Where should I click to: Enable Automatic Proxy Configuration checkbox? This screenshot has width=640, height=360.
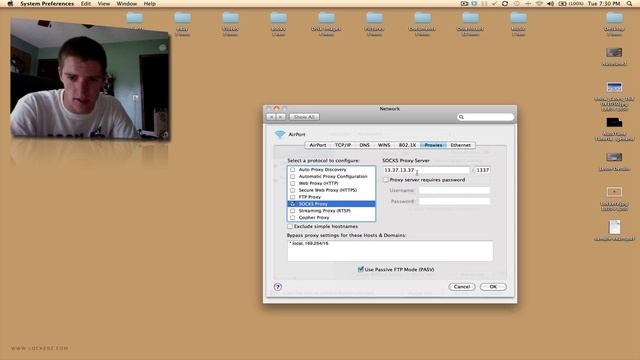point(292,176)
